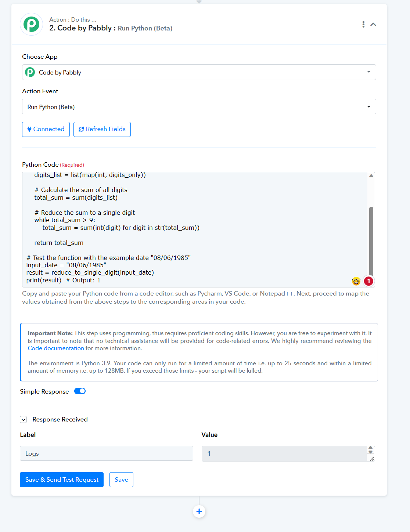Click the Refresh Fields button
This screenshot has height=532, width=410.
pyautogui.click(x=102, y=129)
